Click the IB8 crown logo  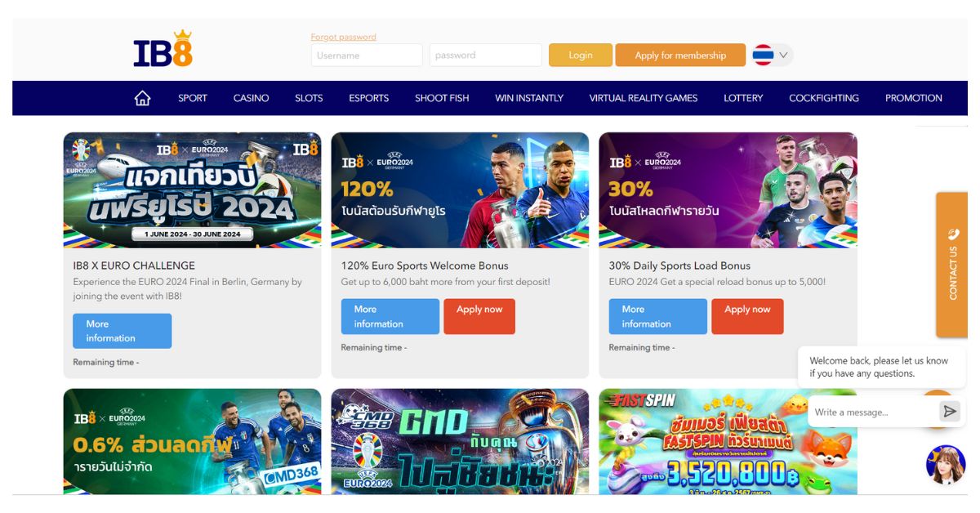click(x=163, y=49)
